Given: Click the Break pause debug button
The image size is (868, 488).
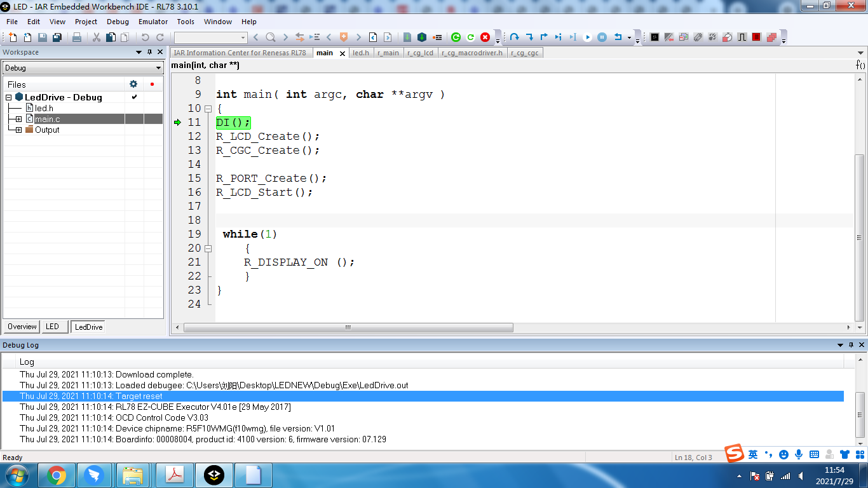Looking at the screenshot, I should [602, 37].
